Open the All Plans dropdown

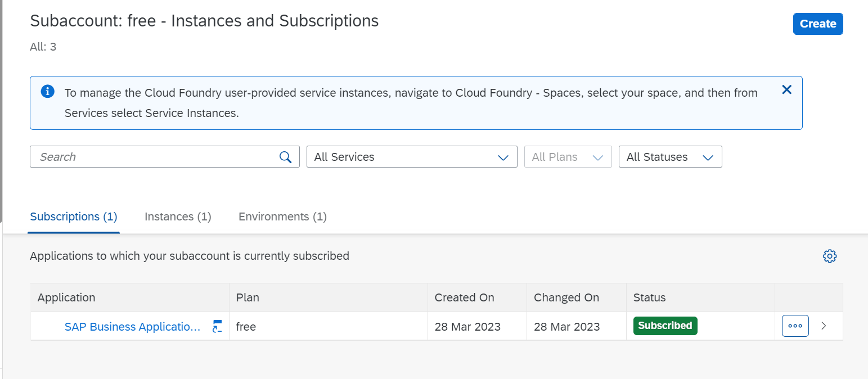click(568, 156)
